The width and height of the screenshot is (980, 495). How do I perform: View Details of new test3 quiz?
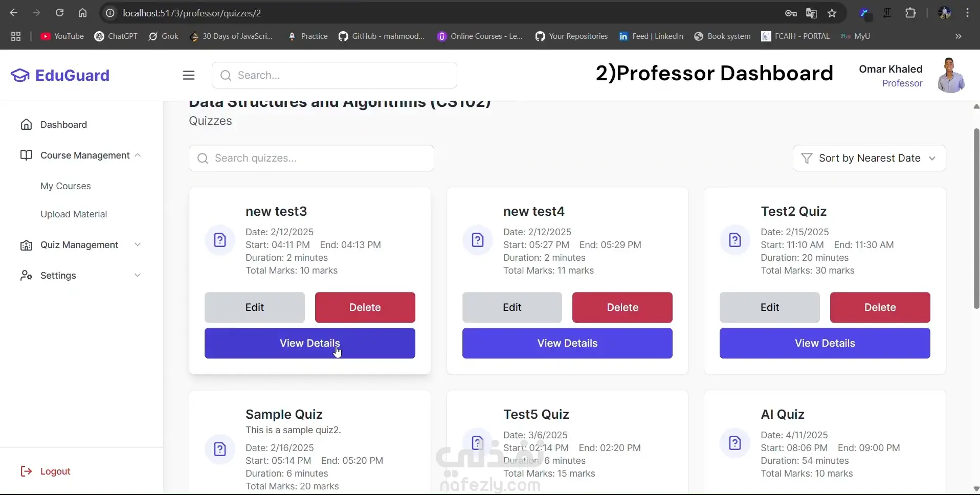click(310, 343)
